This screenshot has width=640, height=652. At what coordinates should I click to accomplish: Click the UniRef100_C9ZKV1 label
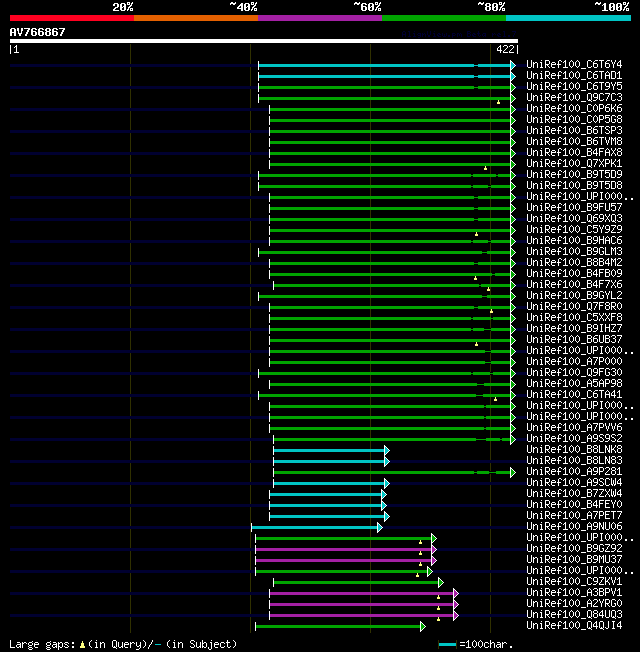[574, 582]
